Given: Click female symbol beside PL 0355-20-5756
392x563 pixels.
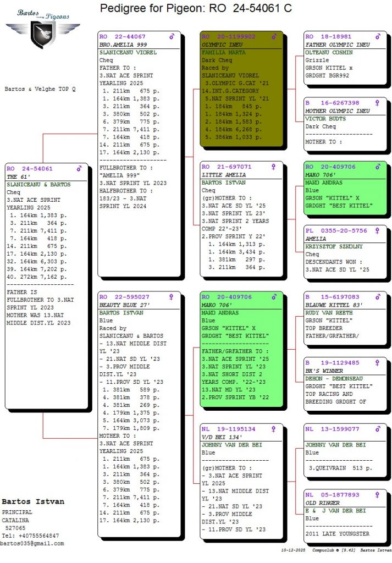Looking at the screenshot, I should click(x=378, y=231).
